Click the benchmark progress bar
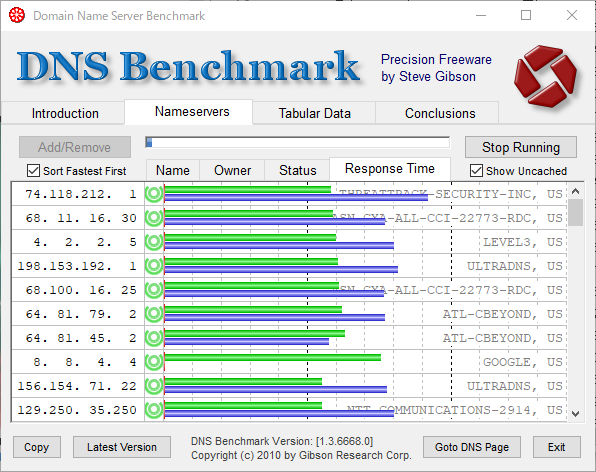 click(297, 143)
